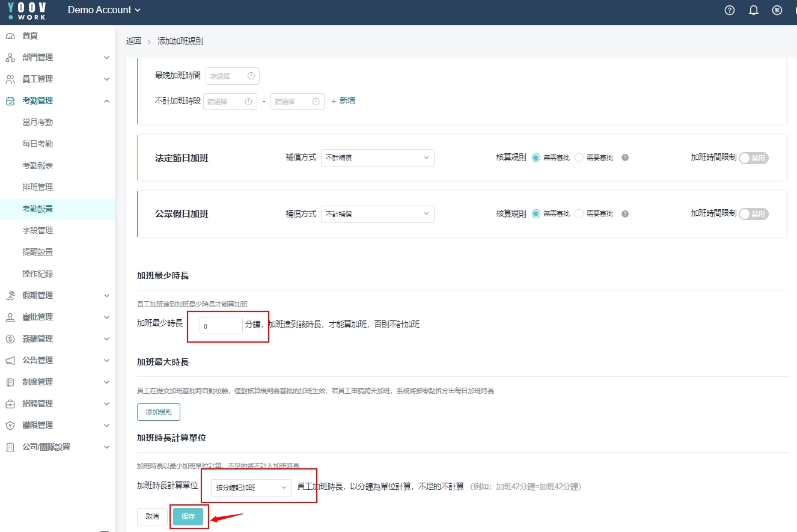Select 需要審批 radio for 法定節日加班

(x=579, y=157)
